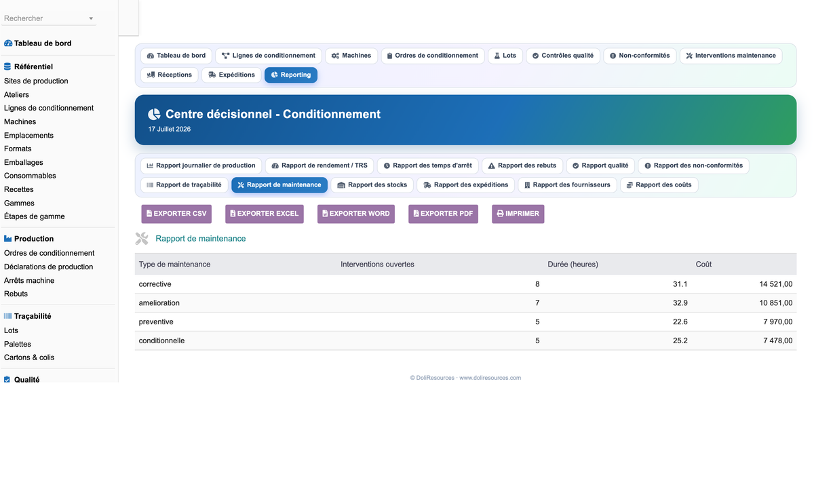Export the report to Word

(356, 214)
